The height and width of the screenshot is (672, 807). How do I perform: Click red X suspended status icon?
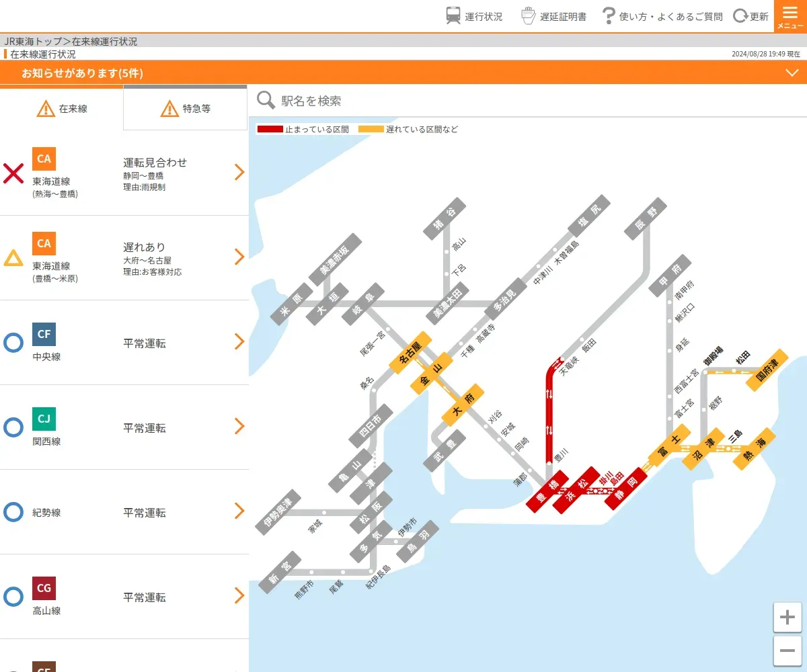(13, 173)
